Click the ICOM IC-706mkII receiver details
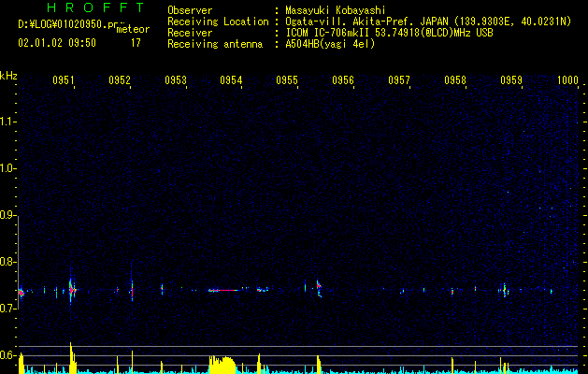This screenshot has width=588, height=374. [389, 33]
